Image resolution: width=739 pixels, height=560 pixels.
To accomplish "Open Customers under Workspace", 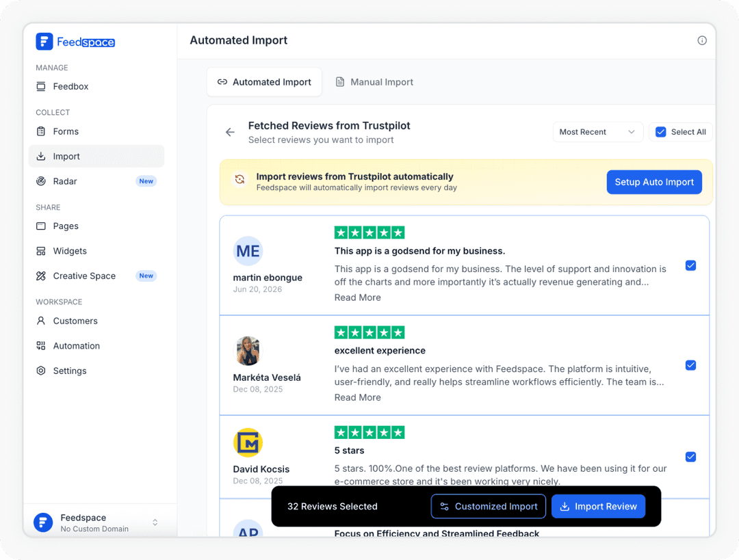I will tap(96, 321).
